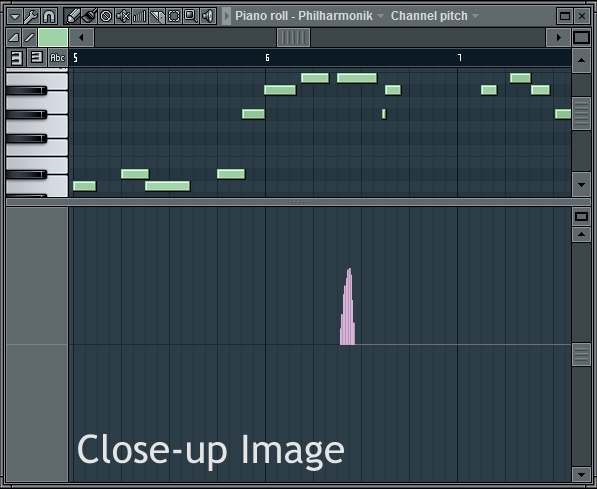
Task: Open the piano roll options menu arrow
Action: pyautogui.click(x=15, y=16)
